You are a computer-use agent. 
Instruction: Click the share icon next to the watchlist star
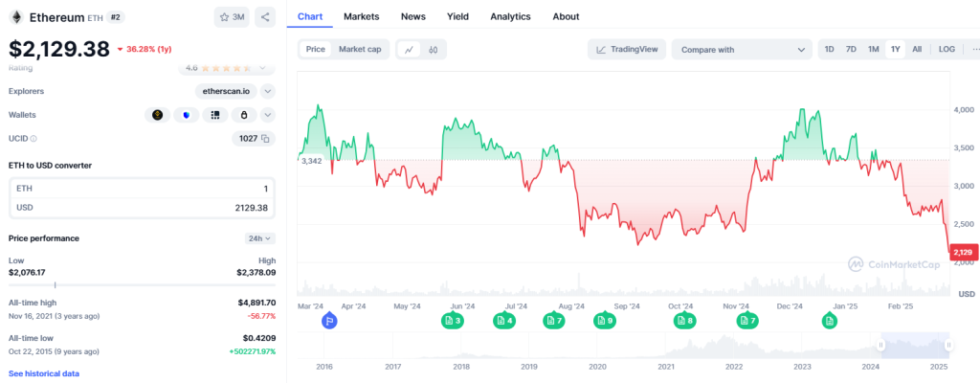pos(265,16)
